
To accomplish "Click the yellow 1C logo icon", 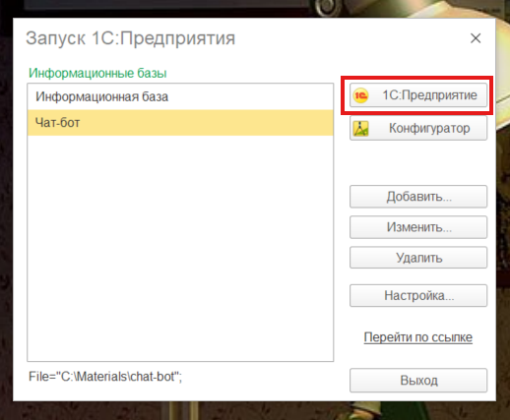I will point(360,95).
